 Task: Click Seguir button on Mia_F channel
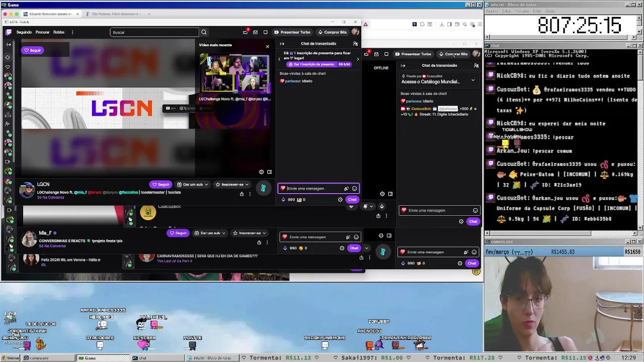(x=178, y=233)
